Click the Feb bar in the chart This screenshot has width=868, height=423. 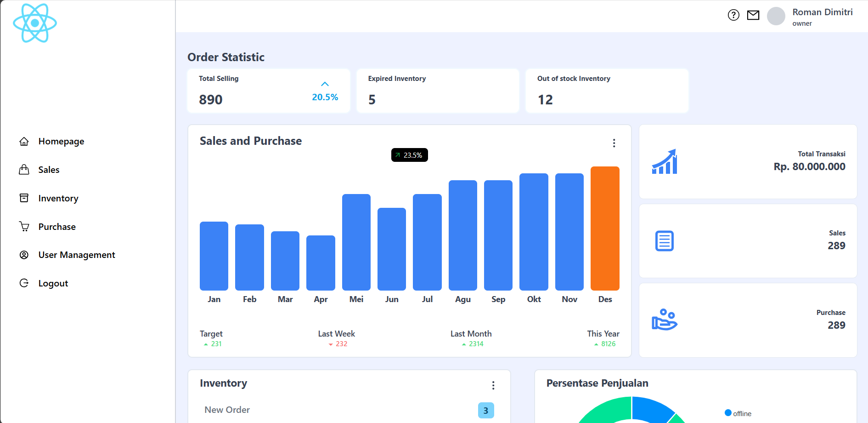pyautogui.click(x=249, y=257)
